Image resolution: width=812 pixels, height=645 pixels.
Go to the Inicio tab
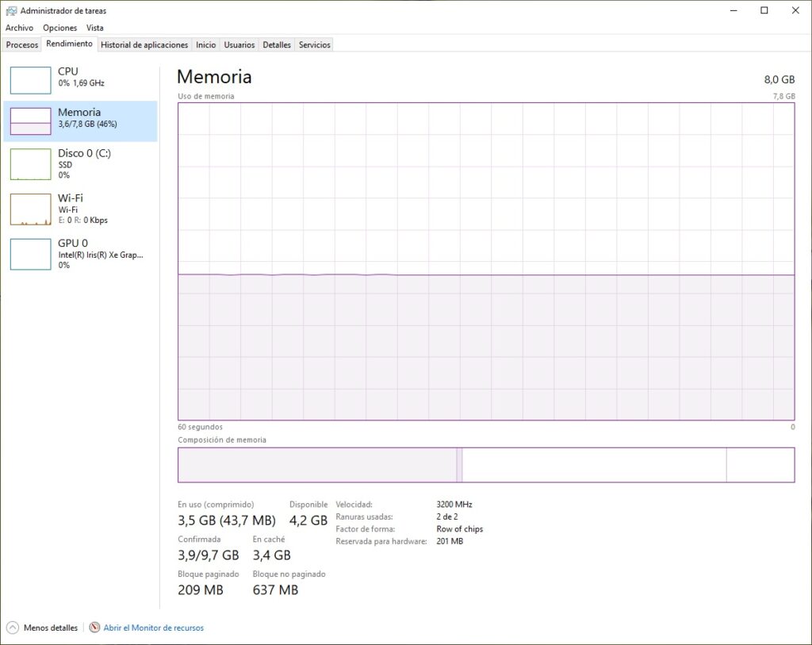[205, 45]
